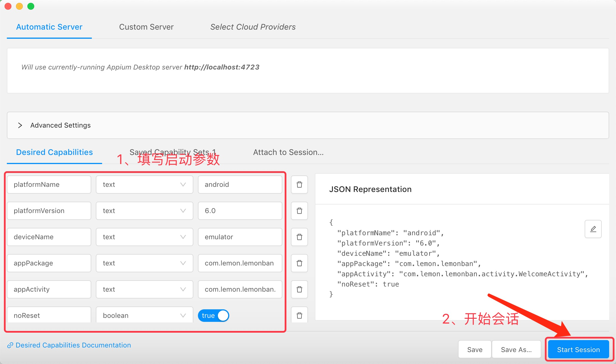Open Saved Capability Sets tab
This screenshot has width=616, height=364.
click(x=173, y=152)
